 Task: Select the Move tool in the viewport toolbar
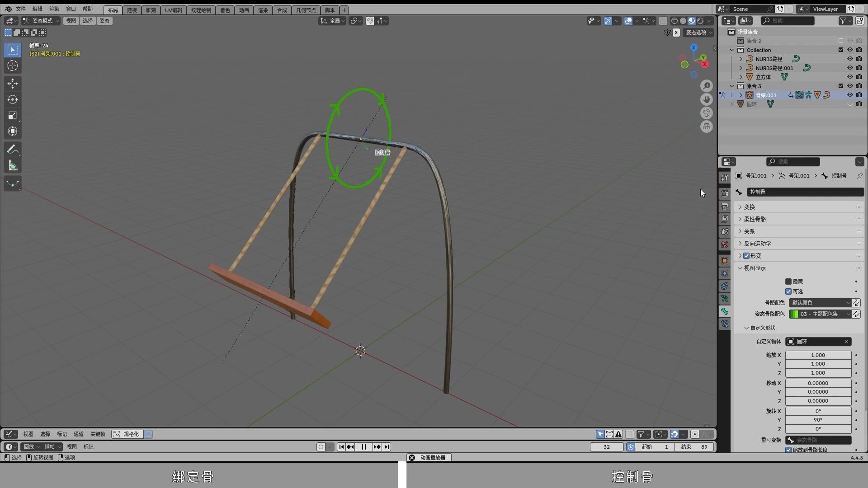coord(12,84)
